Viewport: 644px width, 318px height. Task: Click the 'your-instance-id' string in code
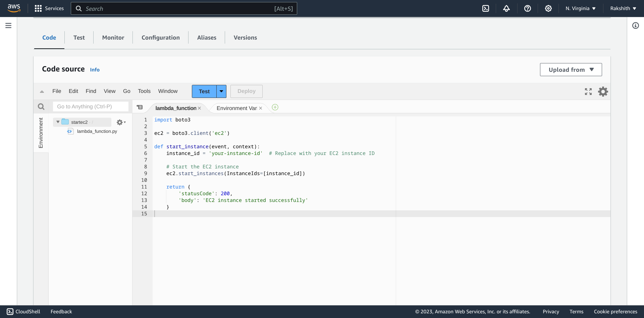(x=236, y=153)
